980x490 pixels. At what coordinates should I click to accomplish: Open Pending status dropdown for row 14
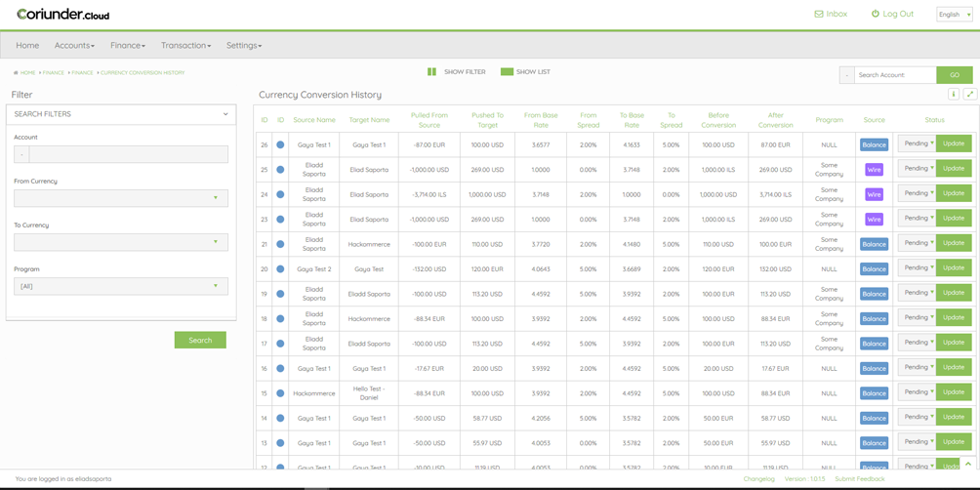[917, 417]
